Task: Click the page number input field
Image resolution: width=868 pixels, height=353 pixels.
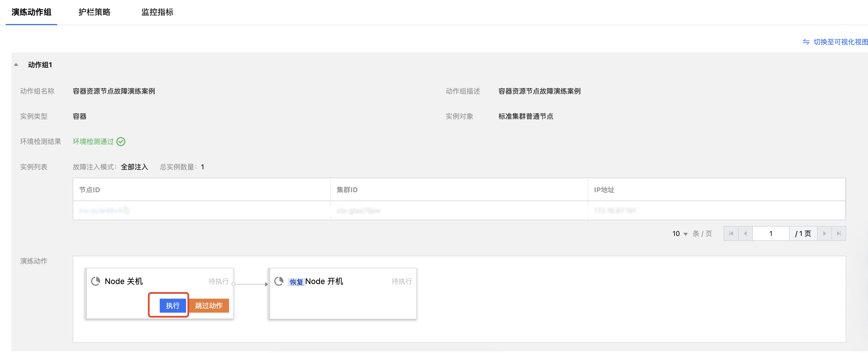Action: (x=771, y=233)
